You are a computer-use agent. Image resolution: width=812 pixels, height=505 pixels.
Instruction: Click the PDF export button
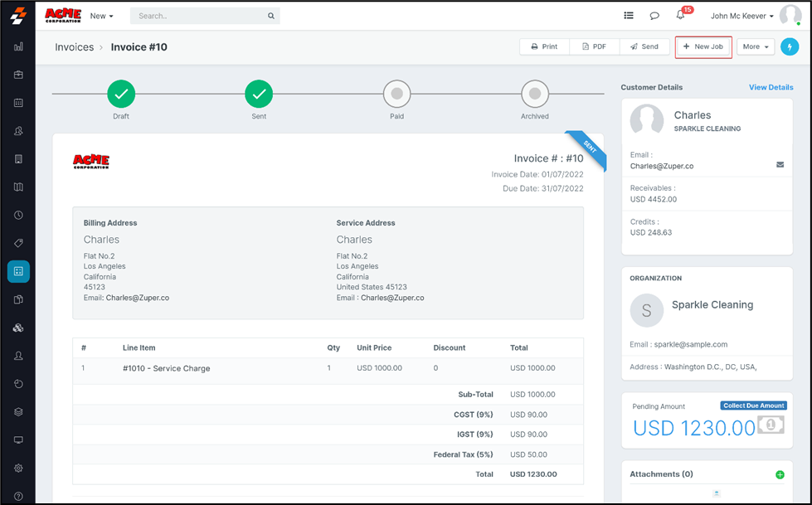[594, 47]
